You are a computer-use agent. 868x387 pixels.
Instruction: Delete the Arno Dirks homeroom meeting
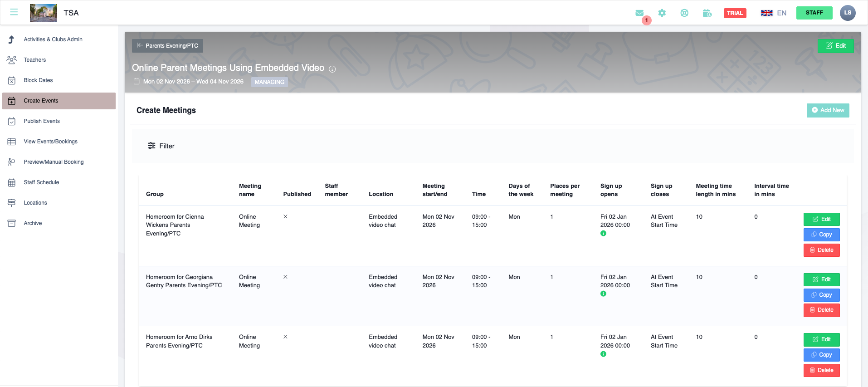821,370
